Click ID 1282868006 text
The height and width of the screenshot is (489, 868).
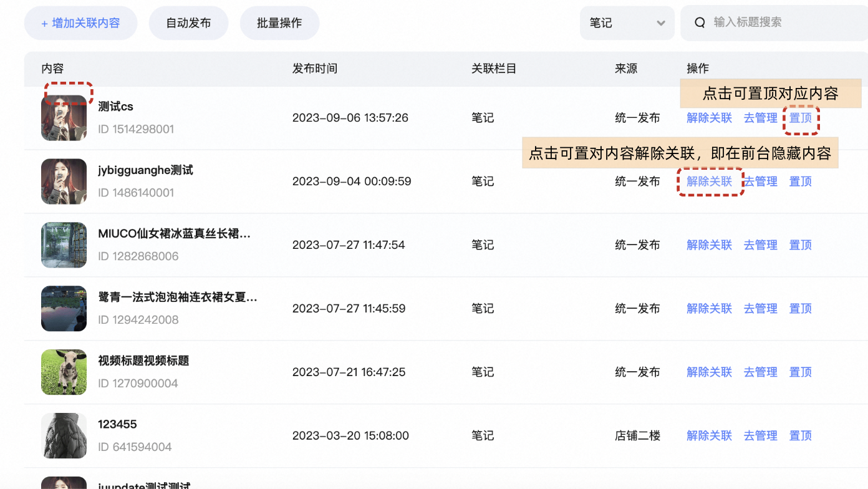click(138, 257)
